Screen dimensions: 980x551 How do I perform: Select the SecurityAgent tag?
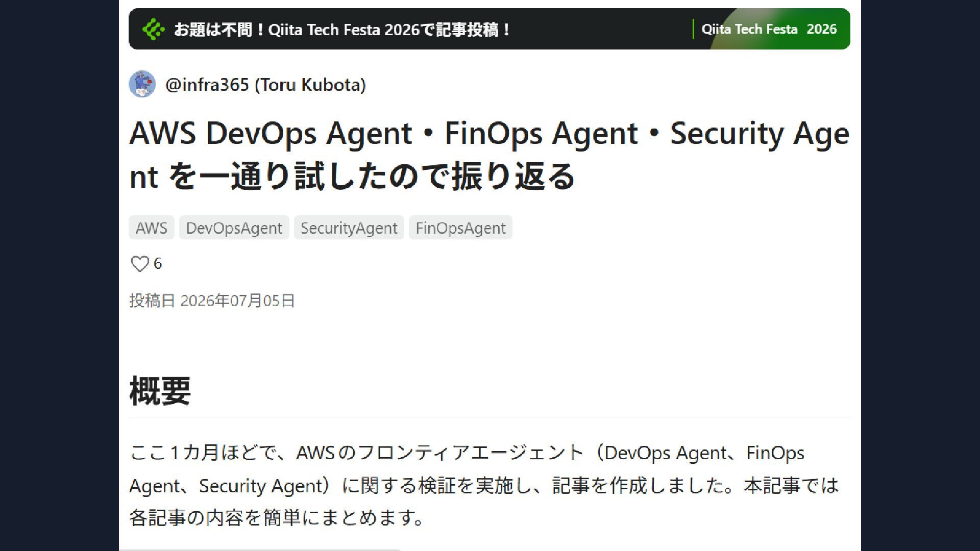coord(349,228)
